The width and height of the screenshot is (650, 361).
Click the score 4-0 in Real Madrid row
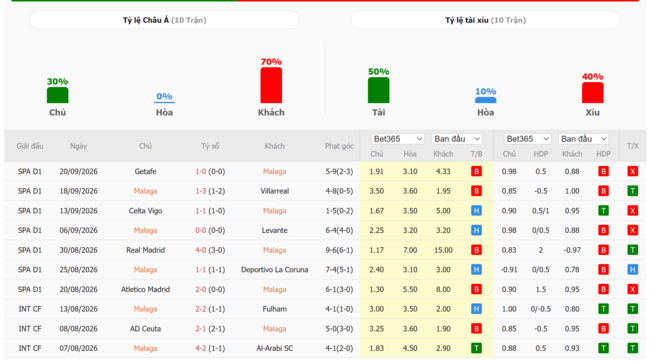pos(201,250)
